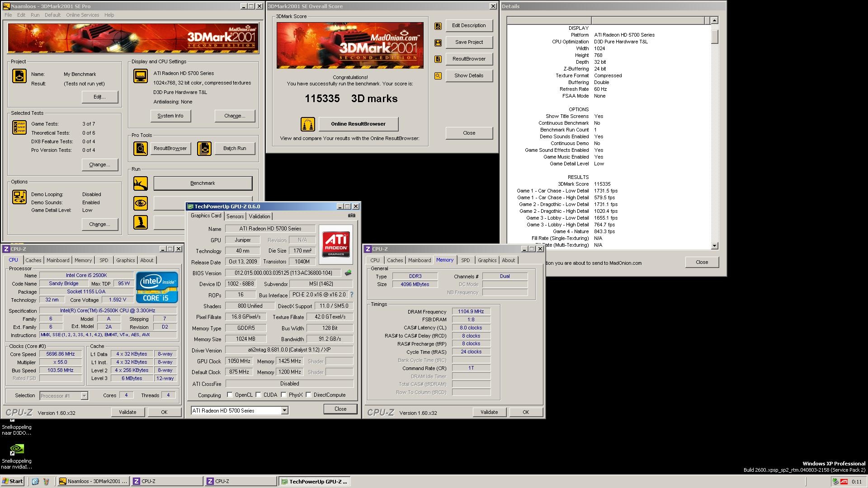The width and height of the screenshot is (868, 488).
Task: Click Online ResultBrowser button
Action: 358,124
